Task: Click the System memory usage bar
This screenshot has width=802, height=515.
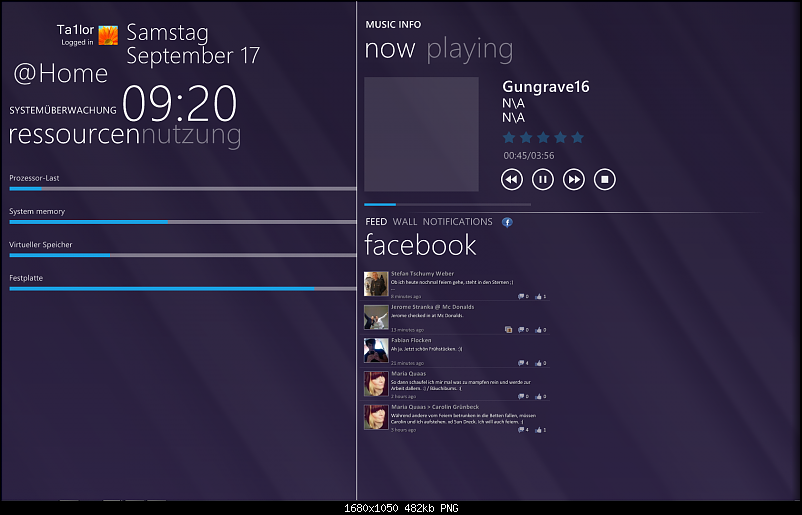Action: click(183, 222)
